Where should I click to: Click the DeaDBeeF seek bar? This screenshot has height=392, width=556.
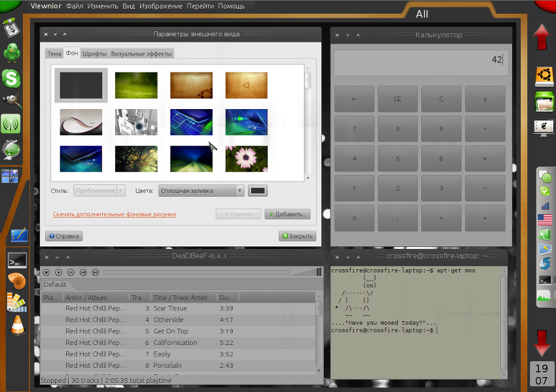pyautogui.click(x=196, y=272)
